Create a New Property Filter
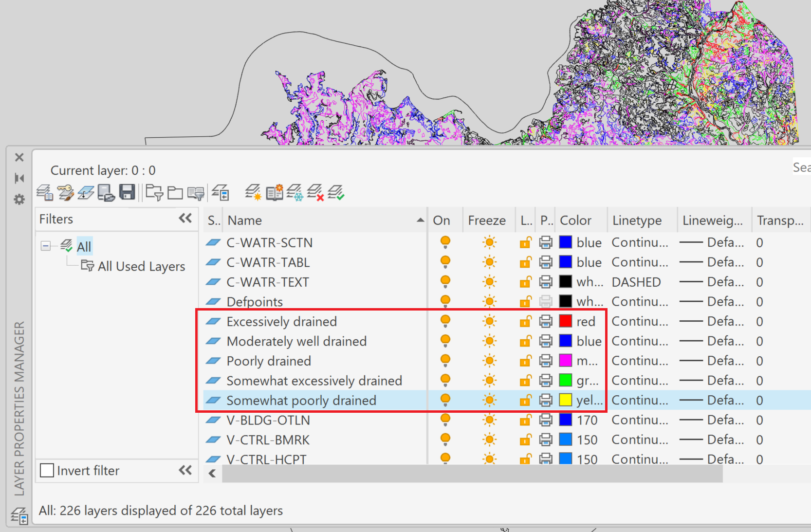811x532 pixels. [x=154, y=192]
